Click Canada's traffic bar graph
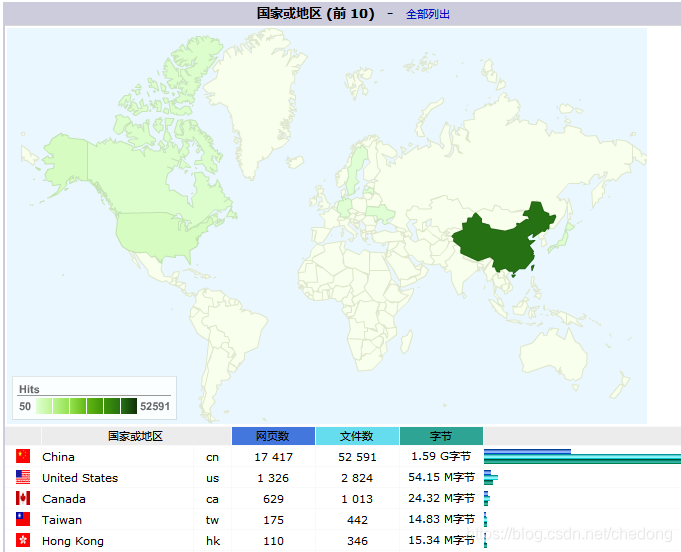Viewport: 681px width, 552px height. [x=487, y=498]
